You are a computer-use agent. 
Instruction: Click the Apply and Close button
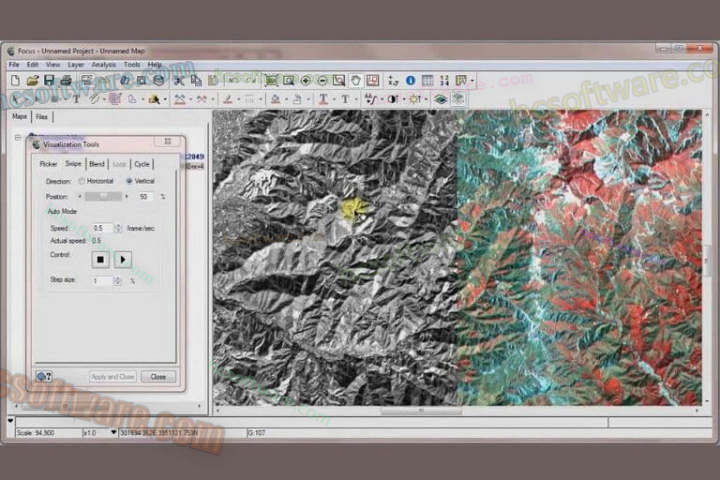(112, 377)
